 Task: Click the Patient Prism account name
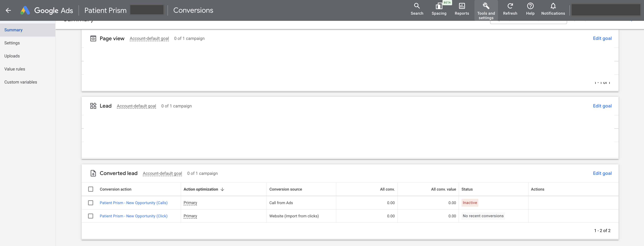pyautogui.click(x=105, y=10)
